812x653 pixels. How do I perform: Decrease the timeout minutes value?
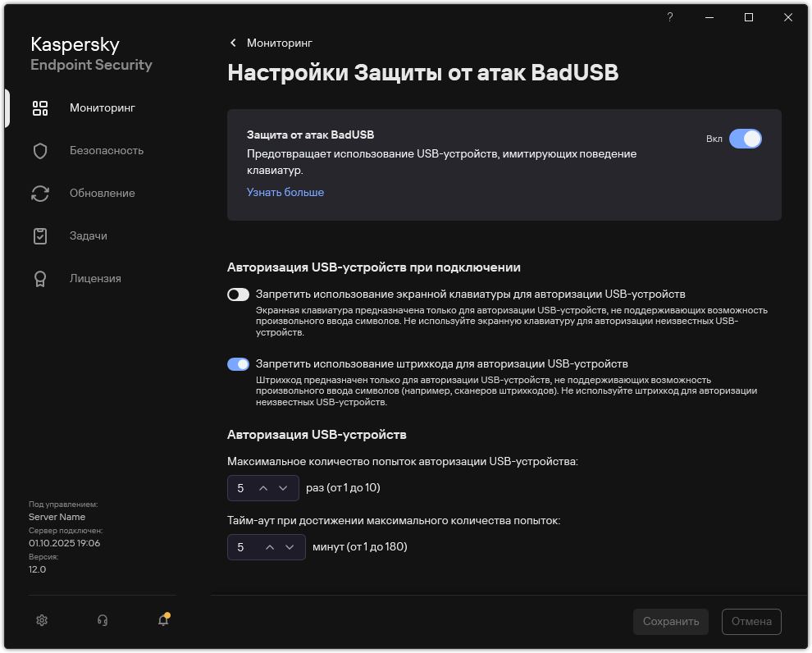click(x=291, y=547)
